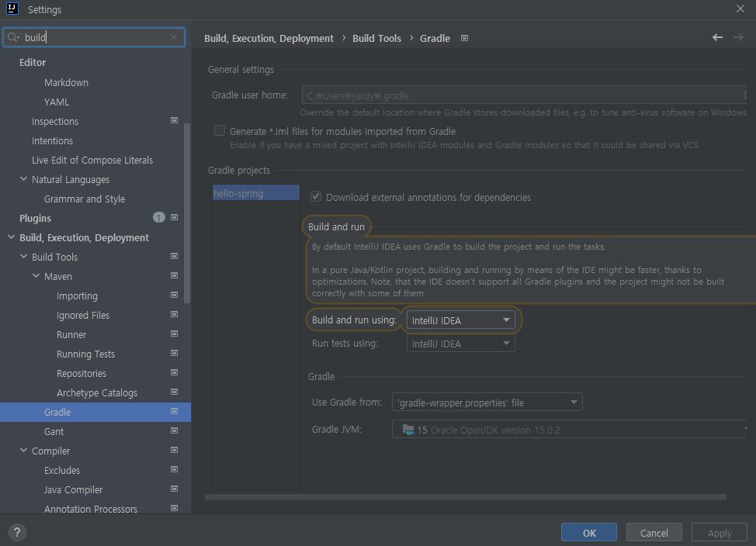The image size is (756, 546).
Task: Enable Generate *.iml files for modules checkbox
Action: coord(220,130)
